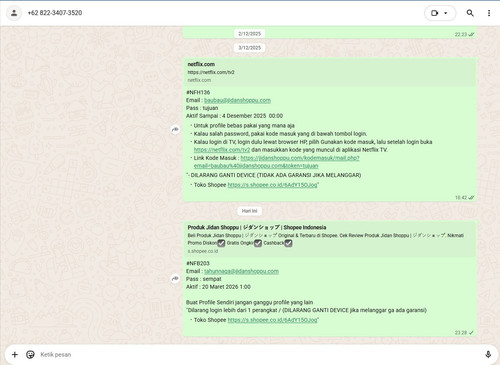This screenshot has height=365, width=500.
Task: Open the three-dot chat menu
Action: (489, 13)
